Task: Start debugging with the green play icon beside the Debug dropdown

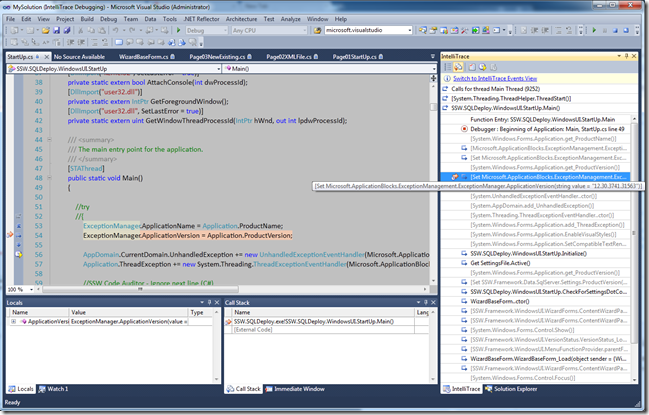Action: [x=178, y=30]
